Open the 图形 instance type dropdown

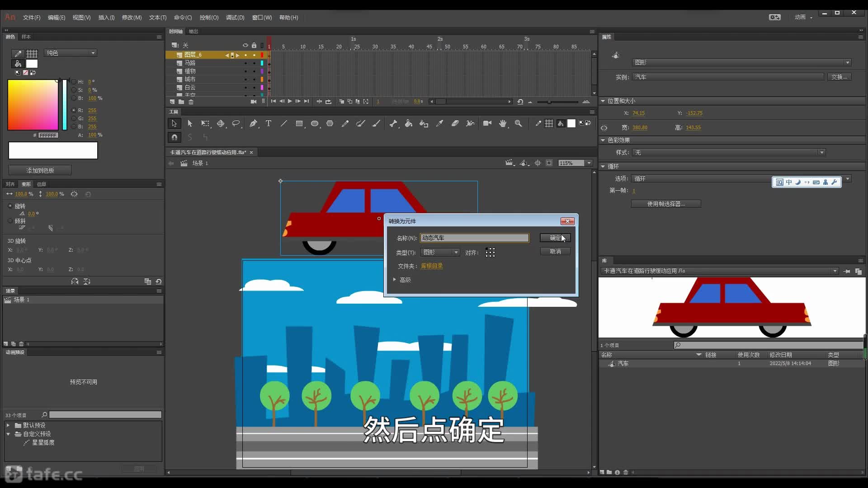[741, 62]
